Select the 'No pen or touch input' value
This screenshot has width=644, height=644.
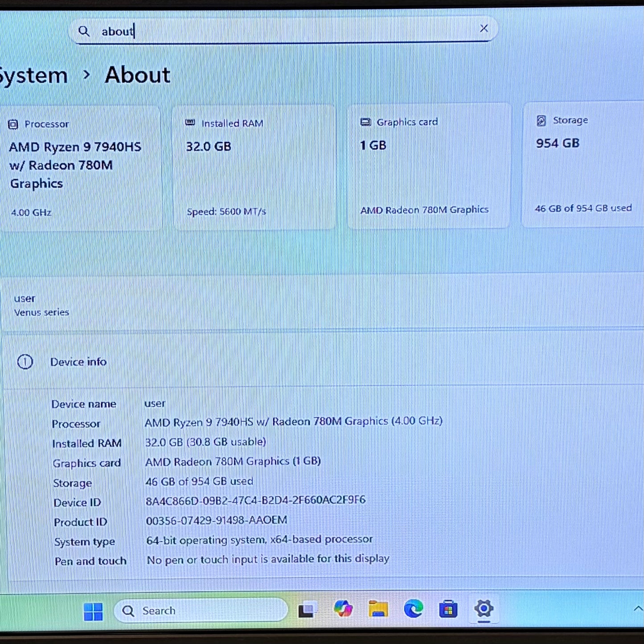click(268, 559)
